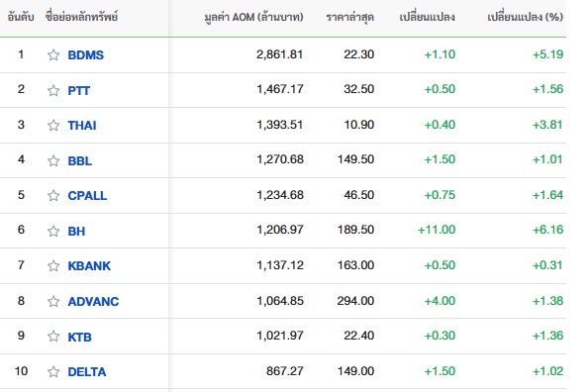
Task: Sort by ราคาล่าสุด column header
Action: [x=350, y=17]
